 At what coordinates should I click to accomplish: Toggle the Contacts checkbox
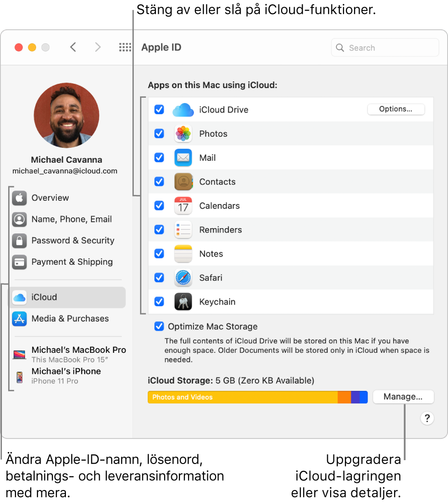click(159, 181)
